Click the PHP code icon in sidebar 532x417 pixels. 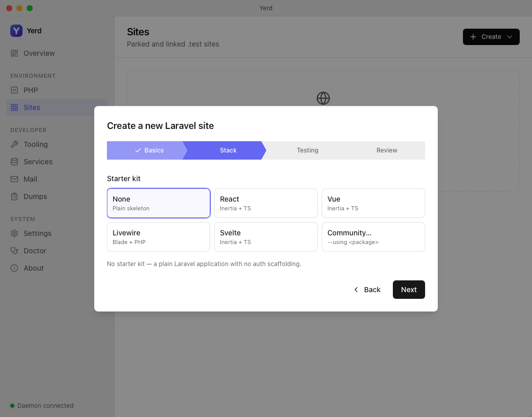[x=14, y=90]
